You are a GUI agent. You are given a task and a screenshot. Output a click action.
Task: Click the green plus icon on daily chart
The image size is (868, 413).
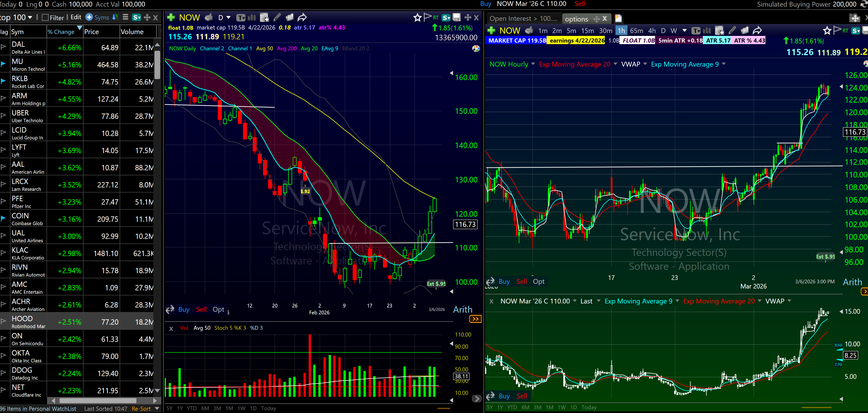pos(171,17)
